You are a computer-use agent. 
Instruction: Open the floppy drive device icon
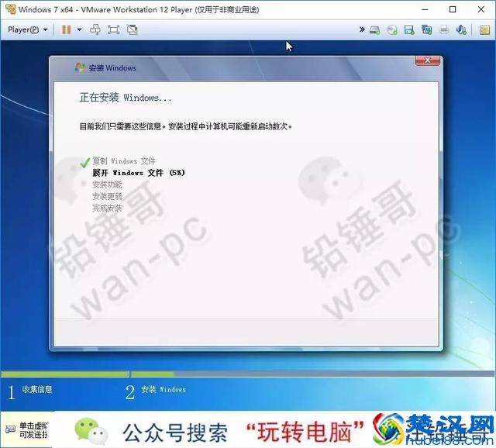(409, 30)
